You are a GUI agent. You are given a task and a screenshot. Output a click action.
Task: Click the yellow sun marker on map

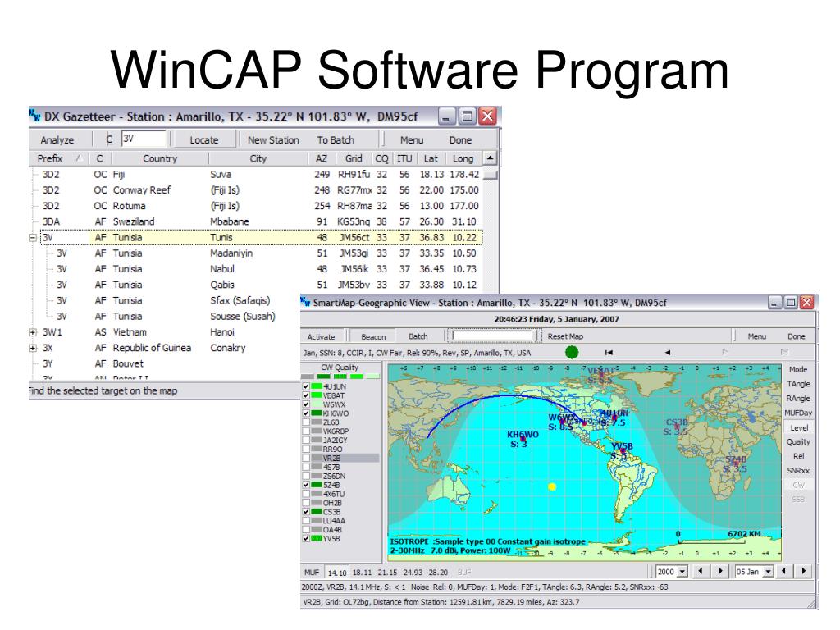(x=552, y=486)
